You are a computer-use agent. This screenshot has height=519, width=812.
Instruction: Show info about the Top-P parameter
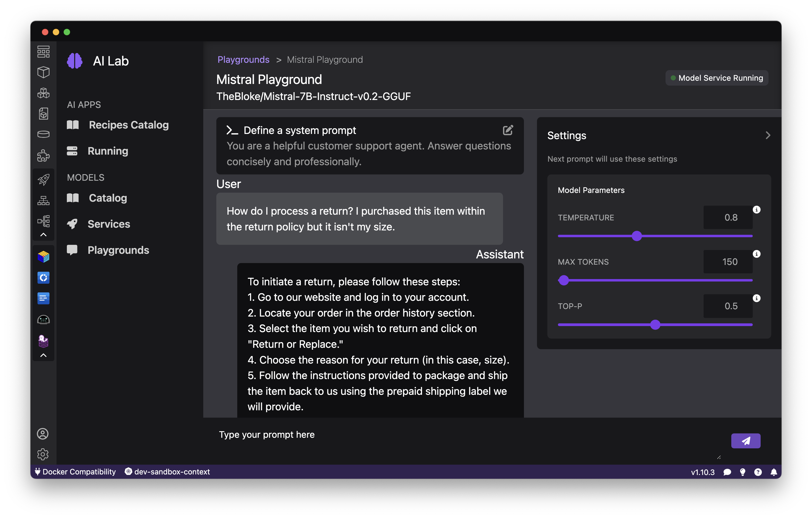(757, 298)
